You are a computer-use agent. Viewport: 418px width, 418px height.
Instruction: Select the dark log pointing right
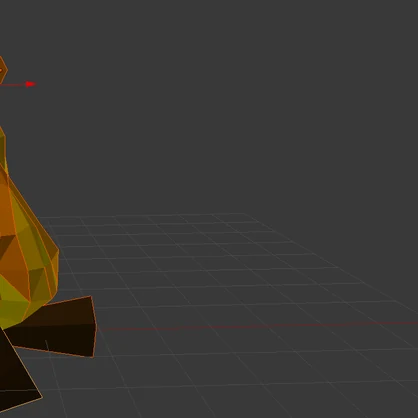(x=58, y=328)
